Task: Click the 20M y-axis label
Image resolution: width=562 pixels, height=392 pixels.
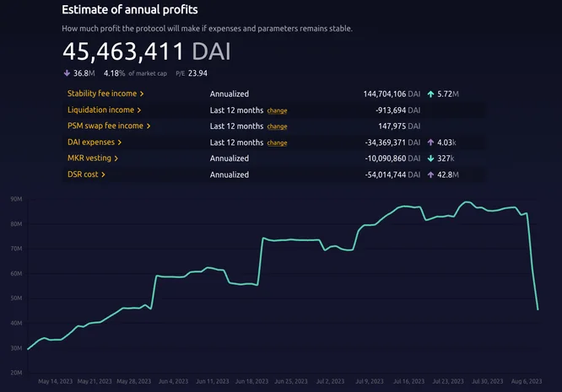Action: [16, 373]
